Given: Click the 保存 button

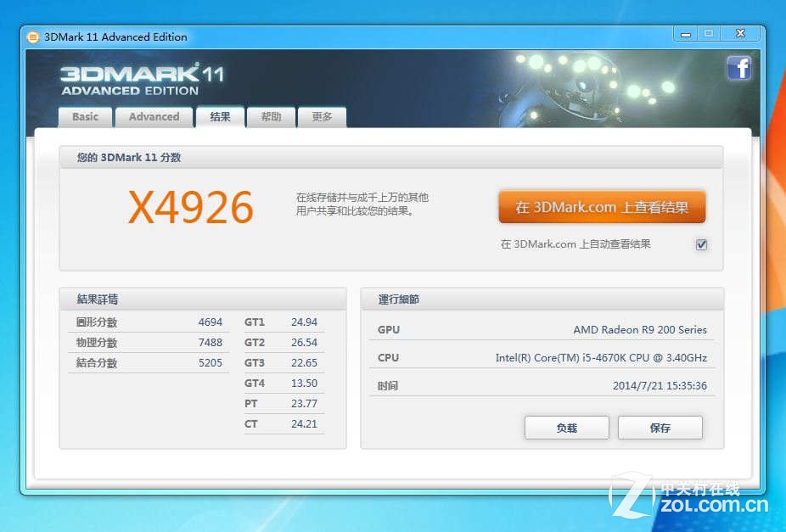Looking at the screenshot, I should pos(660,428).
